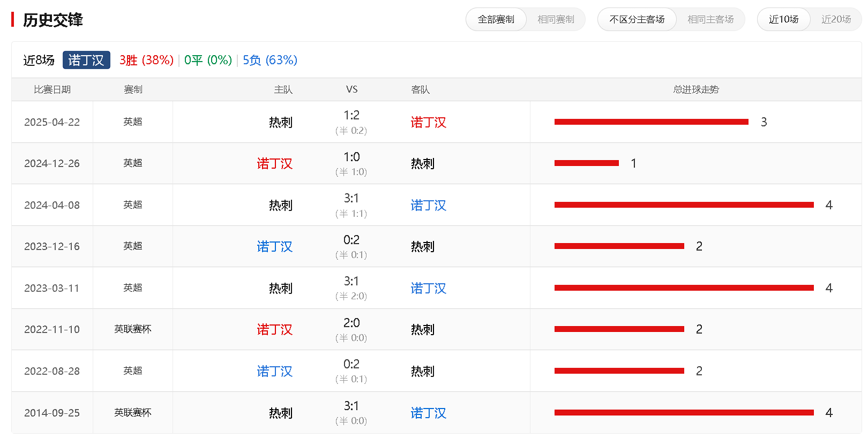This screenshot has width=868, height=446.
Task: Click 诺丁汉 home team in 2024-12-26 match
Action: click(x=274, y=164)
